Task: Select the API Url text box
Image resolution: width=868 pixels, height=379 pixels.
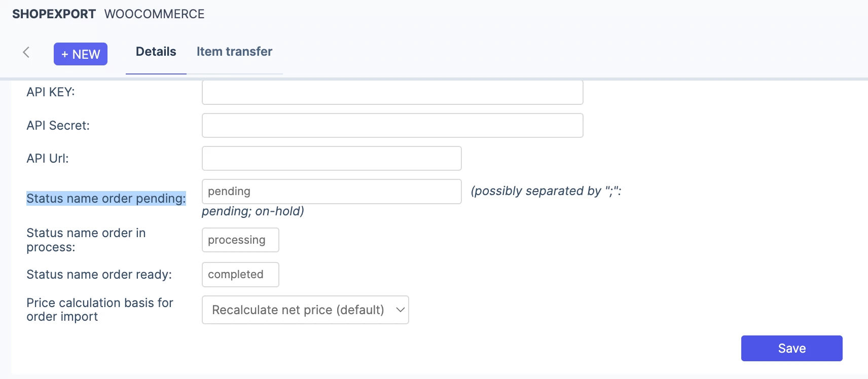Action: (332, 159)
